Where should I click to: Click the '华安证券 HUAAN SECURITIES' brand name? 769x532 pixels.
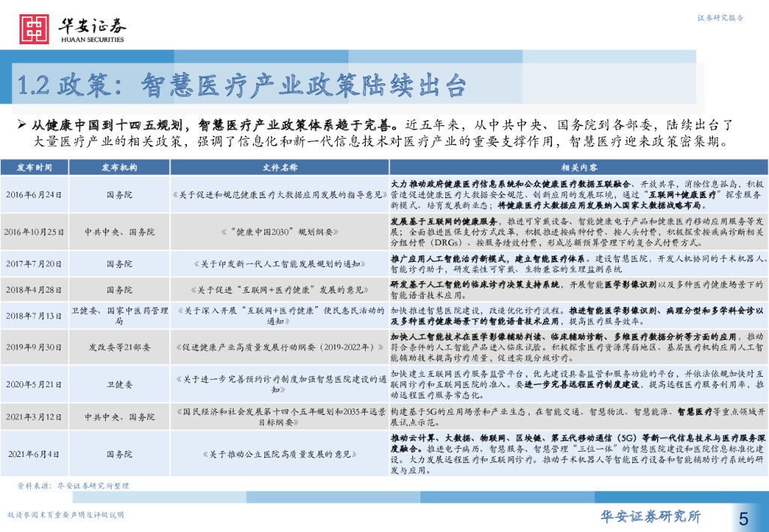click(92, 29)
